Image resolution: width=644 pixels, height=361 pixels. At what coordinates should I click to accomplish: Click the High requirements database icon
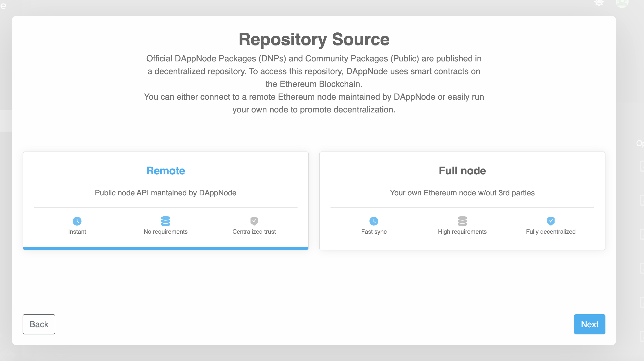click(462, 221)
